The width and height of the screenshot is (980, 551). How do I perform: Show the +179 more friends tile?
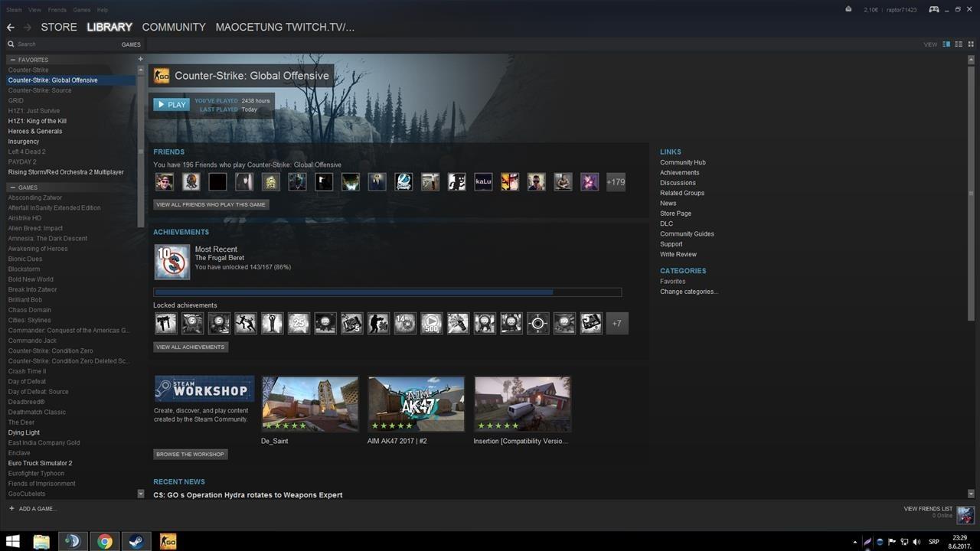click(616, 182)
